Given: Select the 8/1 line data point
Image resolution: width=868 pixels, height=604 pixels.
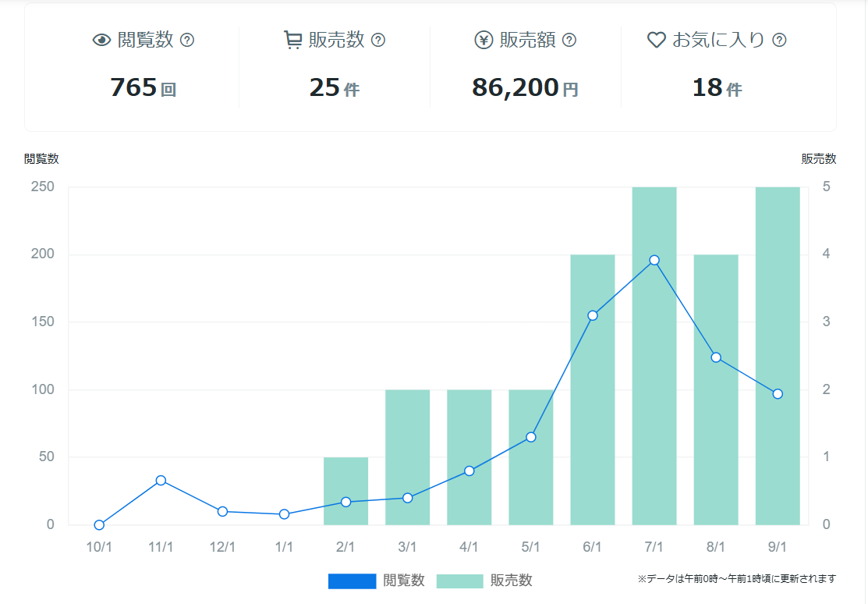Looking at the screenshot, I should coord(717,357).
